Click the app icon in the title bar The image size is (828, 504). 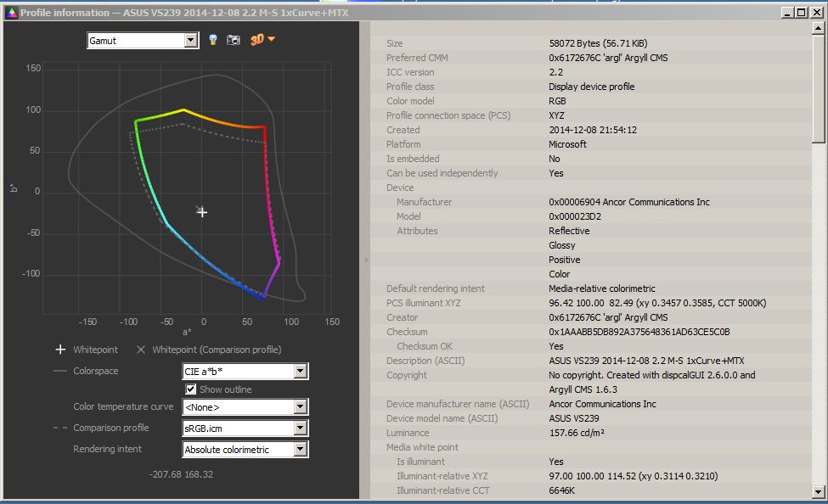click(x=11, y=13)
